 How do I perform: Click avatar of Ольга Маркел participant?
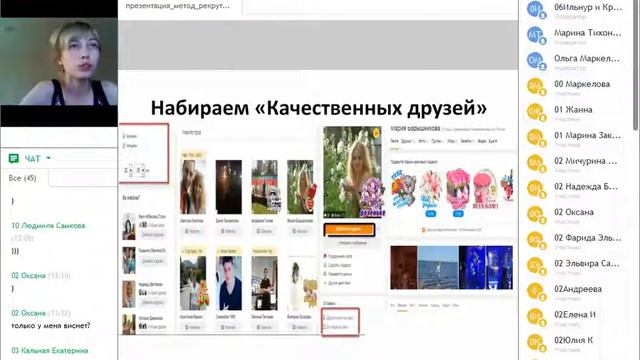[536, 60]
